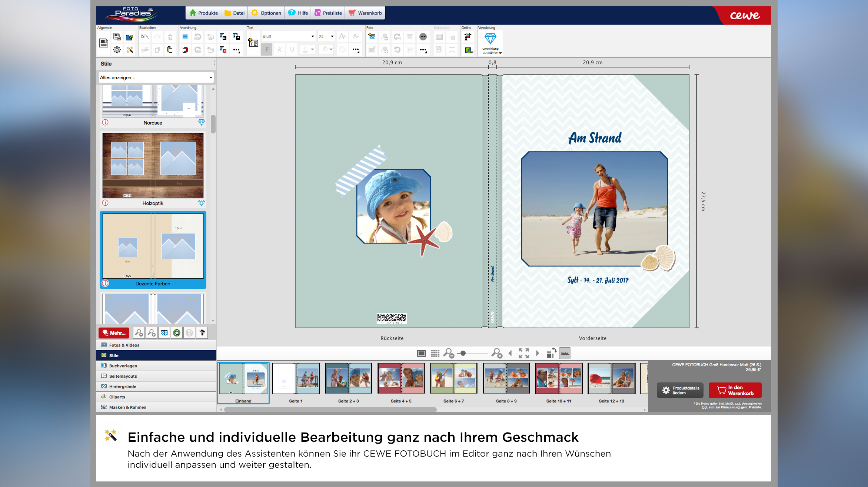The width and height of the screenshot is (868, 487).
Task: Click the Veredelung diamond icon
Action: 490,39
